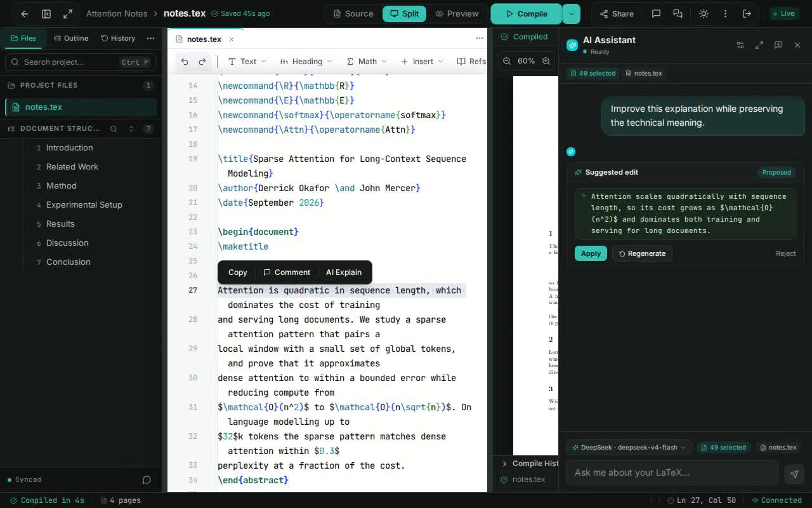This screenshot has width=812, height=508.
Task: Open the comment bubble icon in top bar
Action: (x=657, y=13)
